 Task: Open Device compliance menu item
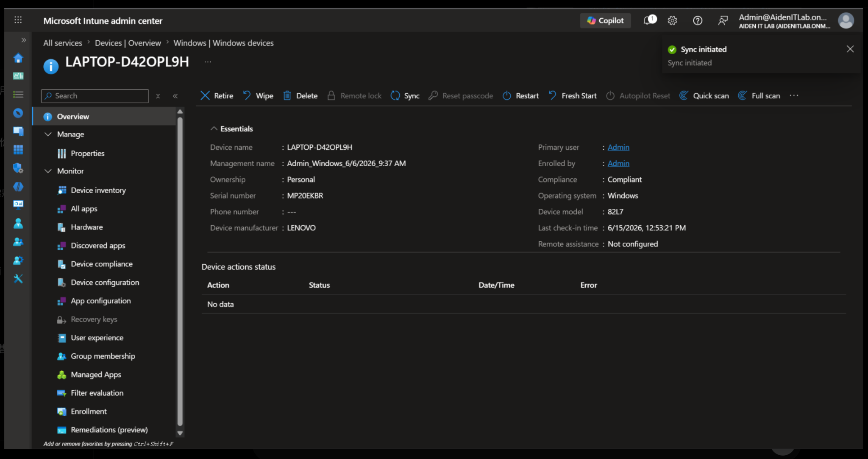[101, 264]
